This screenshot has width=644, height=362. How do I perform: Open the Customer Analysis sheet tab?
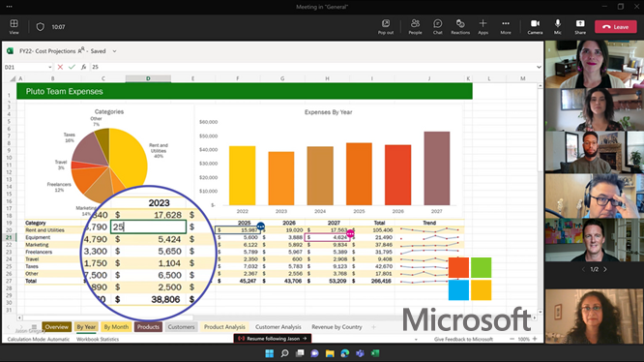pyautogui.click(x=278, y=327)
